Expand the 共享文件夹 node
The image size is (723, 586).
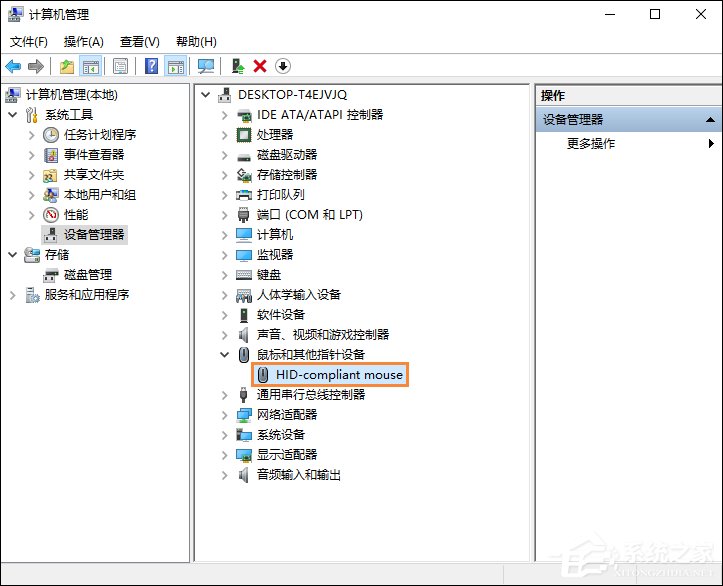[x=31, y=175]
